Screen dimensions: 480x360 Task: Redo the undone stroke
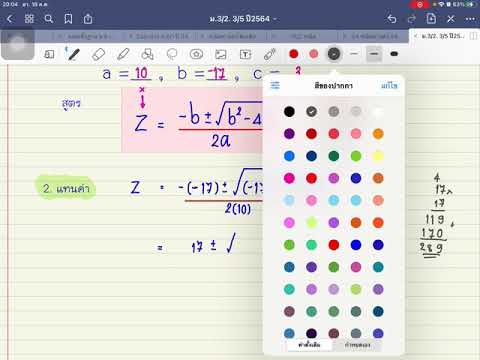point(412,19)
